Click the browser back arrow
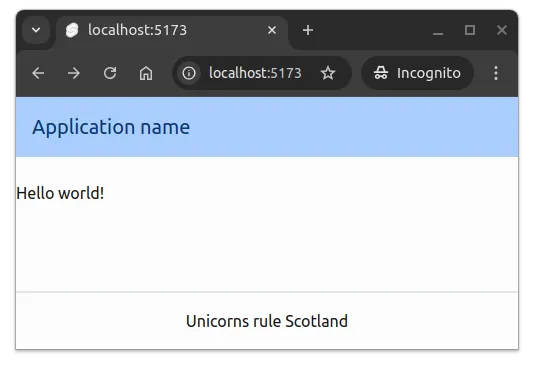 (38, 73)
